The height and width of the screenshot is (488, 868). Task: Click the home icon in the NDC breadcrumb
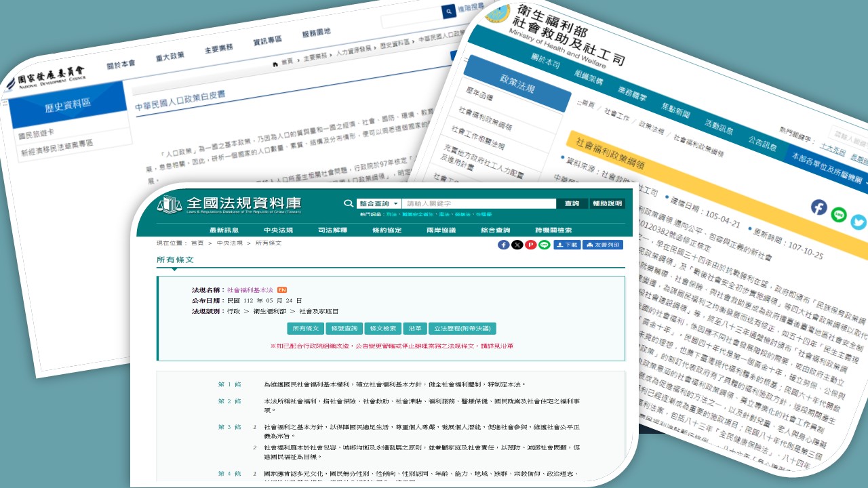coord(275,64)
